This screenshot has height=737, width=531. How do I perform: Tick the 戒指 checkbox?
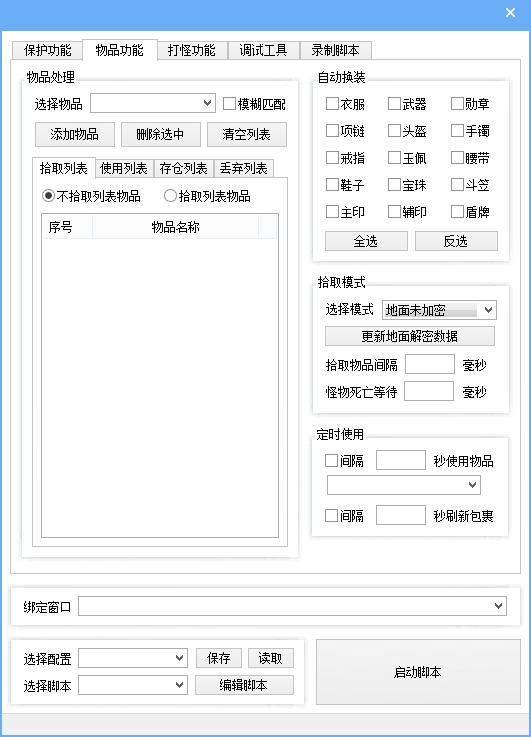pos(332,157)
